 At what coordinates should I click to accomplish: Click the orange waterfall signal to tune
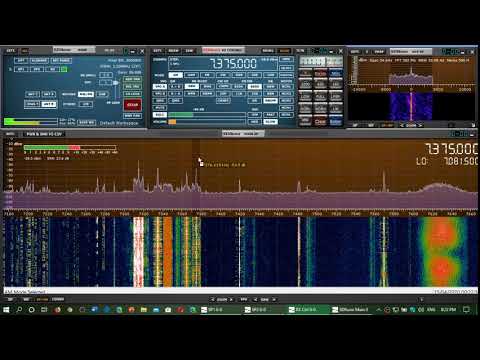click(x=168, y=252)
